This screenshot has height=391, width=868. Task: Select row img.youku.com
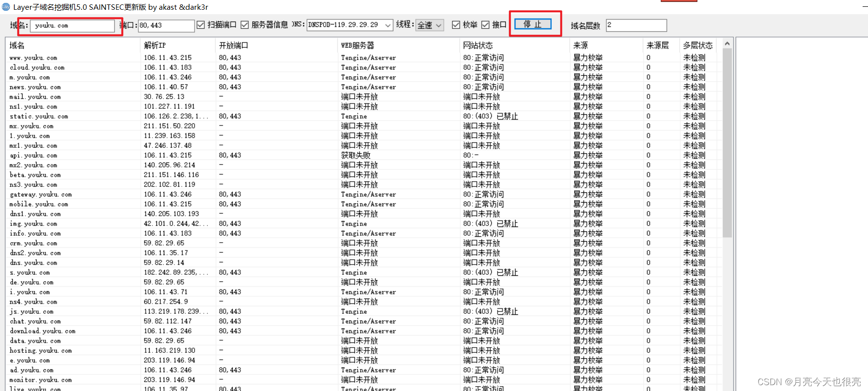tap(364, 224)
